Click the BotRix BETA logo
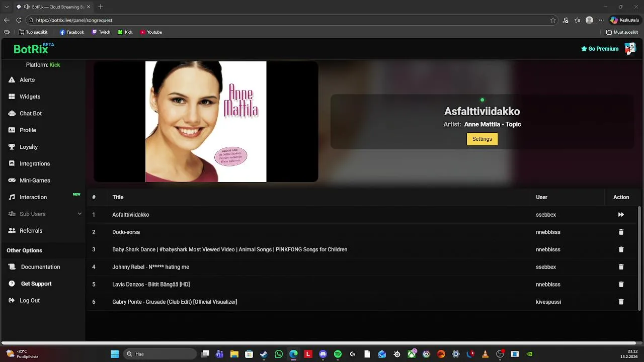Viewport: 644px width, 362px height. coord(34,49)
